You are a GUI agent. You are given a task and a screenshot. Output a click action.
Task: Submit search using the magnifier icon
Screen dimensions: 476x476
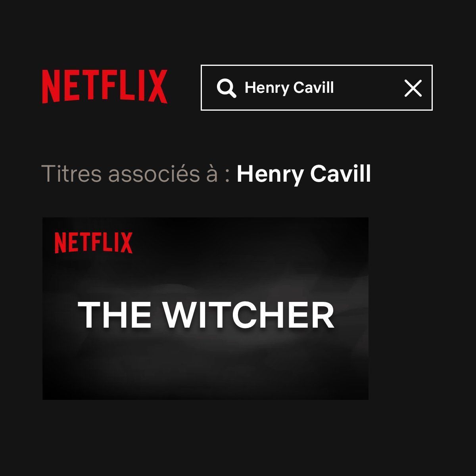(226, 88)
